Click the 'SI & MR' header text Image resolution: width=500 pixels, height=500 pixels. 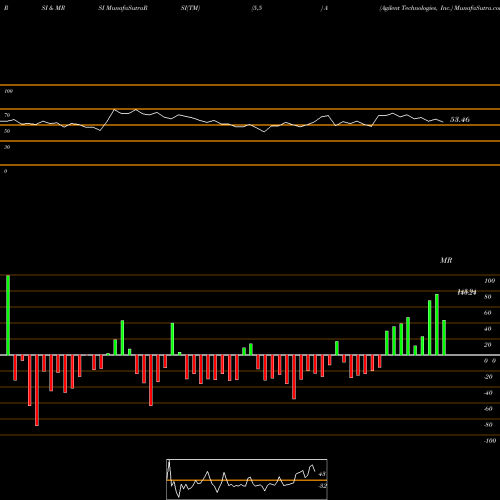coord(53,8)
